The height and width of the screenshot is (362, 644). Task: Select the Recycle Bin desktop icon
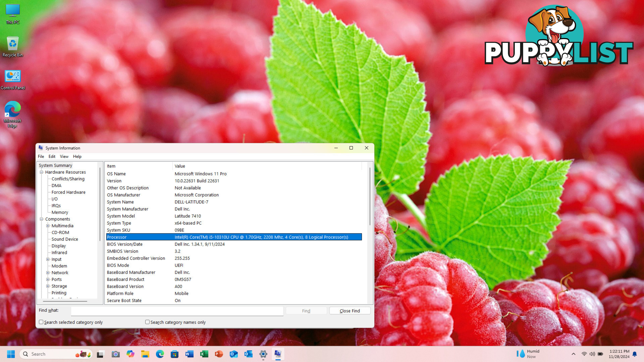coord(13,47)
